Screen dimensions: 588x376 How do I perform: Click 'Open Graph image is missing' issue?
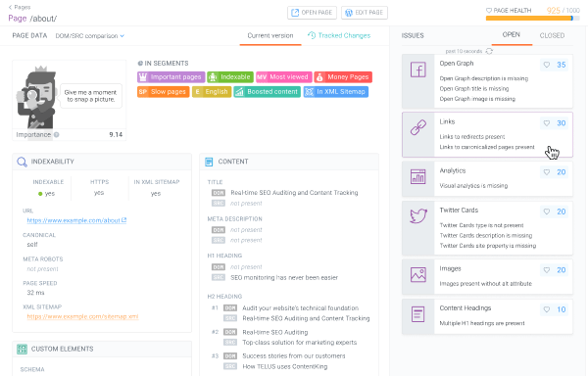click(477, 99)
